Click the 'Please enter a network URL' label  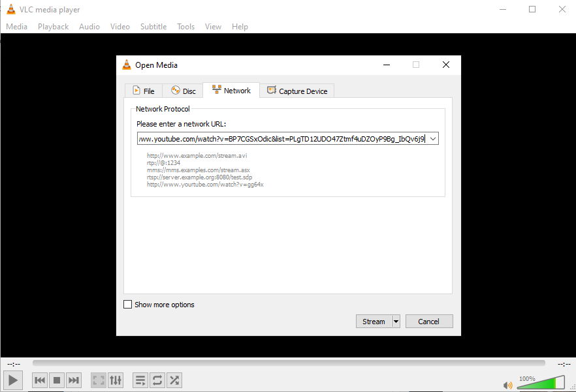(181, 124)
